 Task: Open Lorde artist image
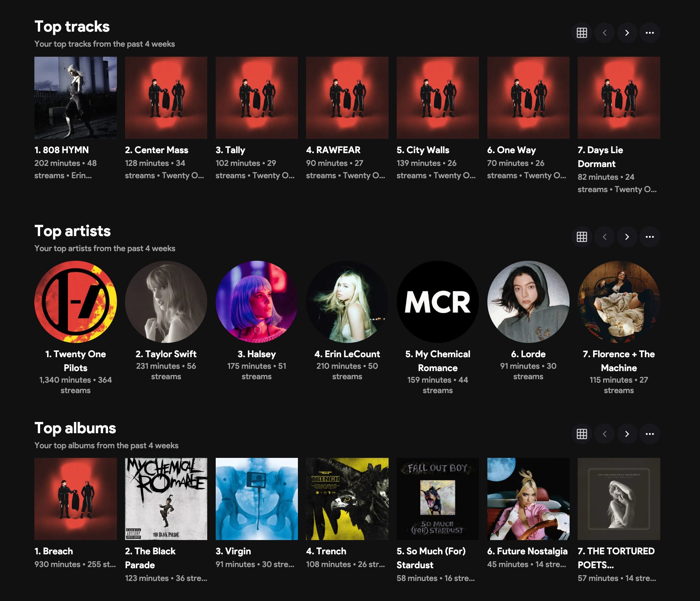(x=528, y=302)
